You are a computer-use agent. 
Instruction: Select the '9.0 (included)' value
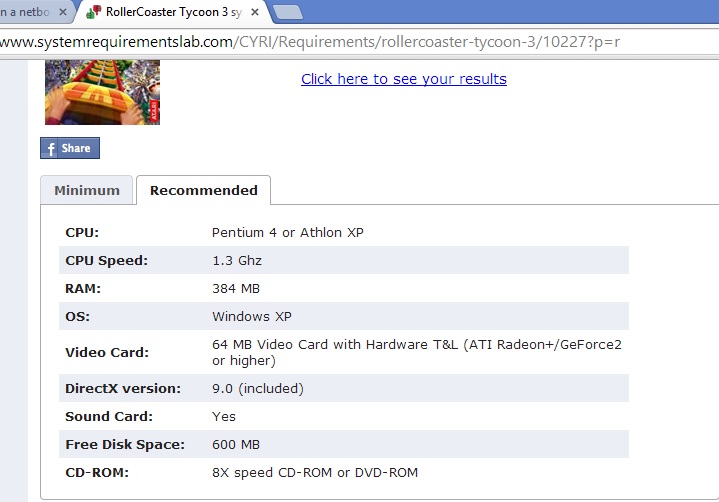click(x=258, y=388)
